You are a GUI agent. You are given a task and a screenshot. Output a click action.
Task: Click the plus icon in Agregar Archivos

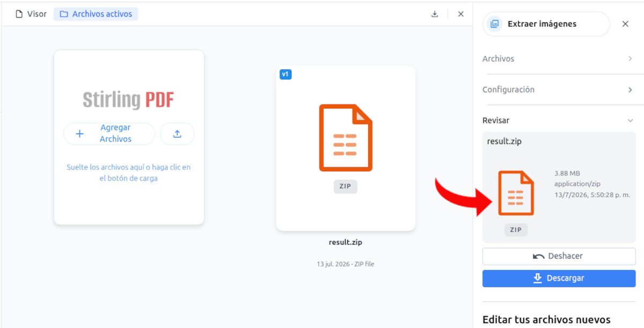tap(79, 134)
